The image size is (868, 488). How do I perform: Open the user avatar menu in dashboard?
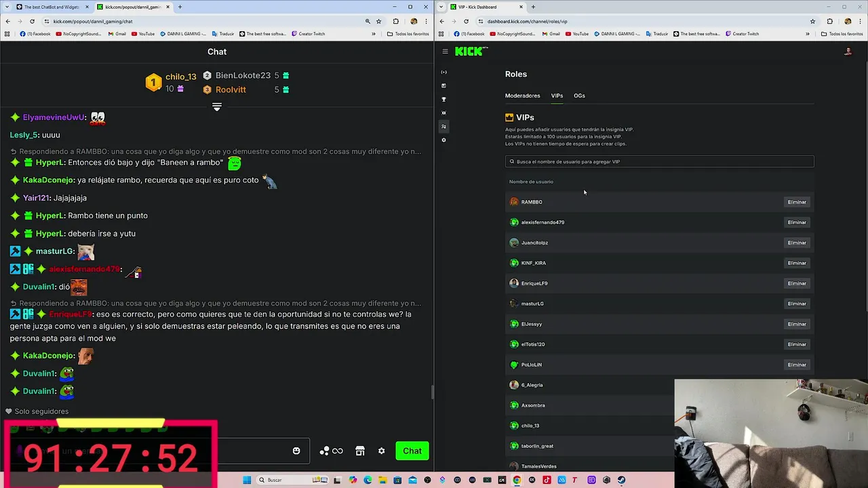(848, 52)
